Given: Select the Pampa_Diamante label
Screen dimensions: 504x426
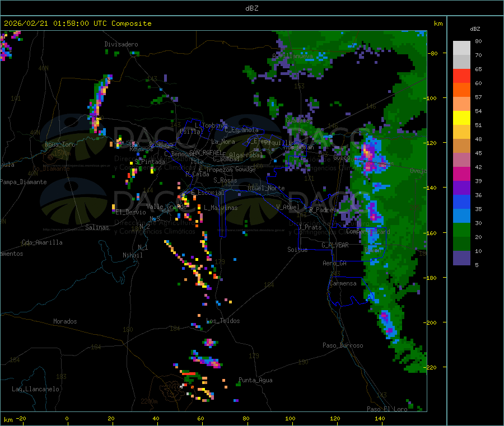Looking at the screenshot, I should 24,182.
